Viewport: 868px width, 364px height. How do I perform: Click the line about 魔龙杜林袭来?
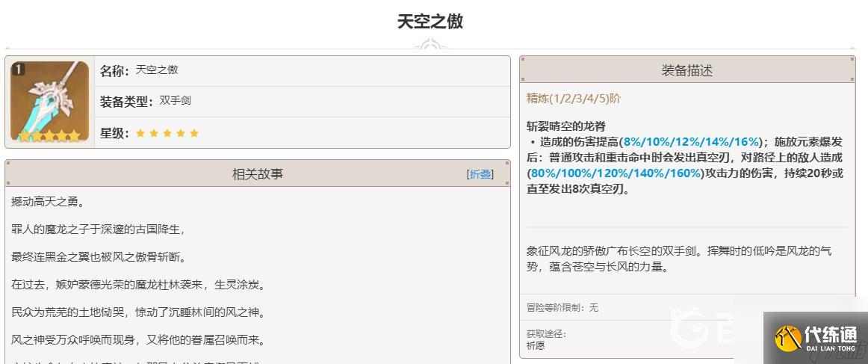pos(140,285)
